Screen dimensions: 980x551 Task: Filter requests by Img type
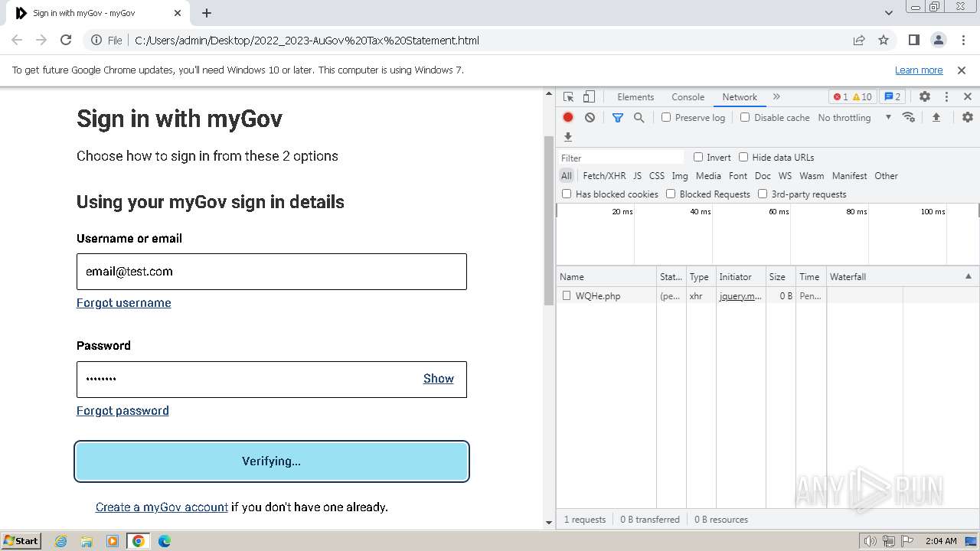click(x=680, y=175)
